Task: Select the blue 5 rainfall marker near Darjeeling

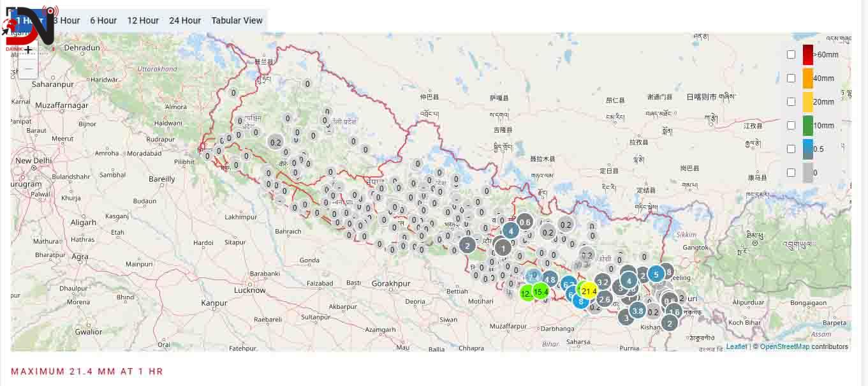Action: pyautogui.click(x=656, y=274)
